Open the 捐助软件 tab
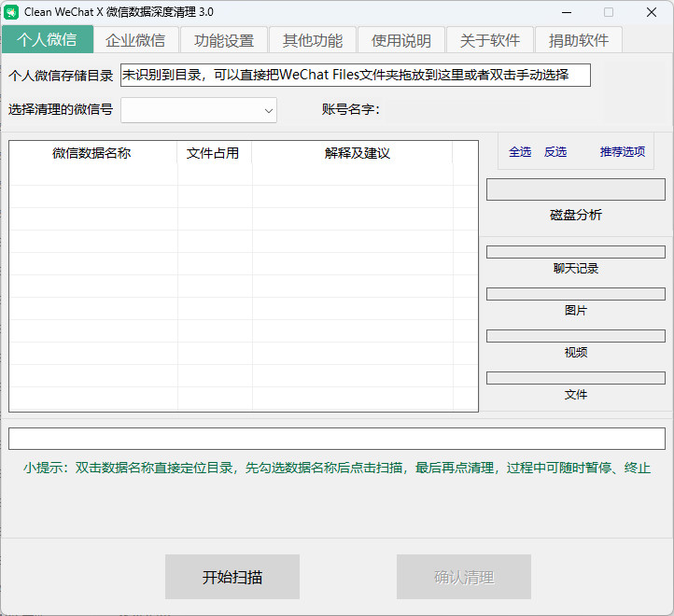Viewport: 674px width, 616px height. (579, 40)
